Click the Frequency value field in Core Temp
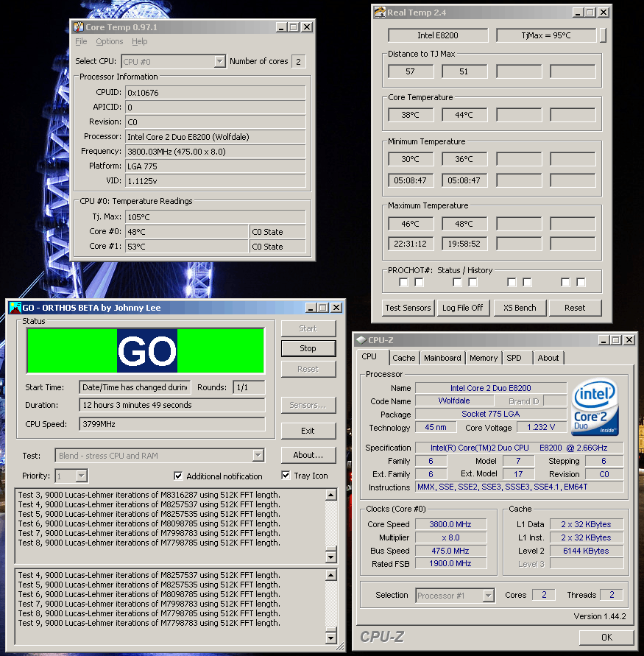Viewport: 644px width, 656px height. tap(216, 152)
